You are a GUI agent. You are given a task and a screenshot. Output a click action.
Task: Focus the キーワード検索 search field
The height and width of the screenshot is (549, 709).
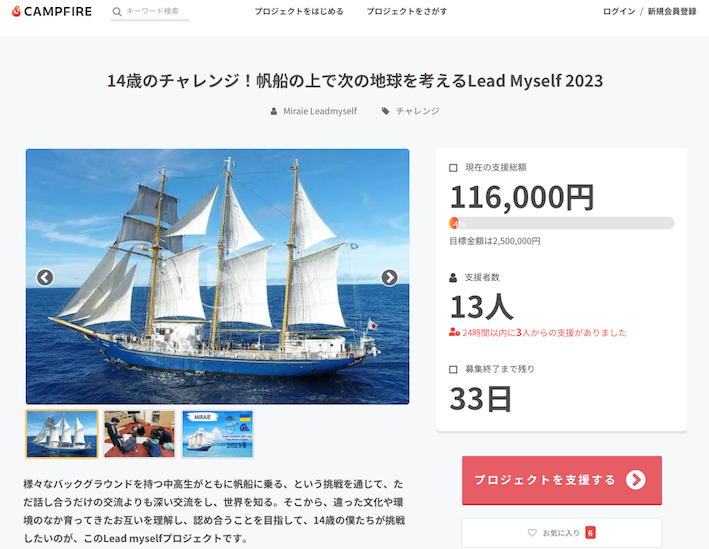click(152, 11)
